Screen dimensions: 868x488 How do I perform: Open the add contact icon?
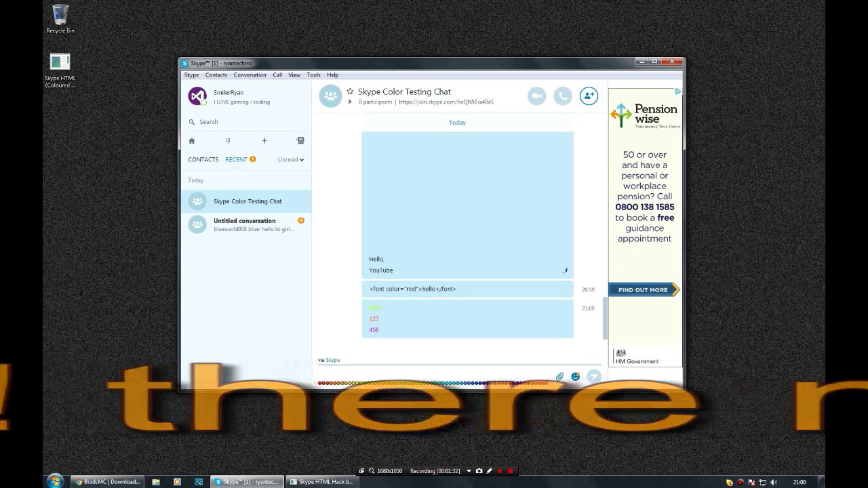[300, 141]
